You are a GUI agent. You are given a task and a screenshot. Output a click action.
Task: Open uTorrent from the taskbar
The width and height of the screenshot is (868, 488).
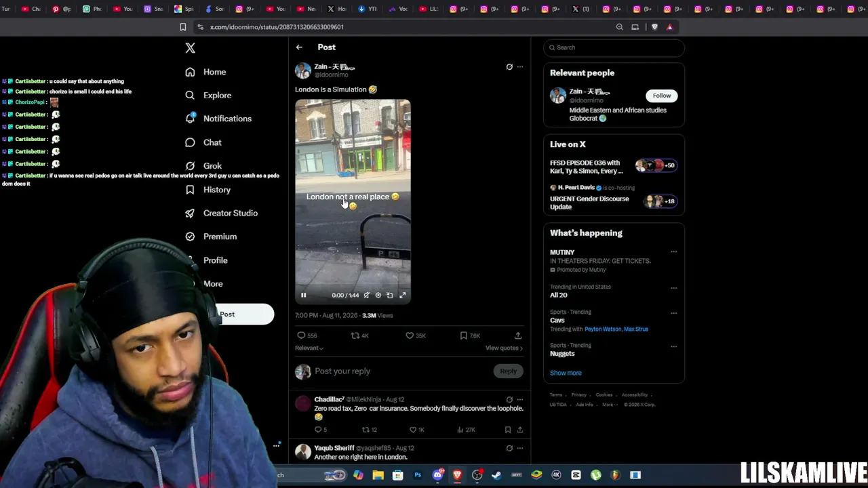[595, 475]
